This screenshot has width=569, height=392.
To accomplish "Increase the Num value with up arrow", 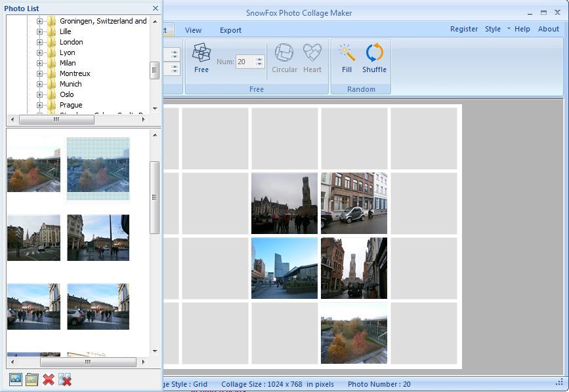I will point(260,59).
